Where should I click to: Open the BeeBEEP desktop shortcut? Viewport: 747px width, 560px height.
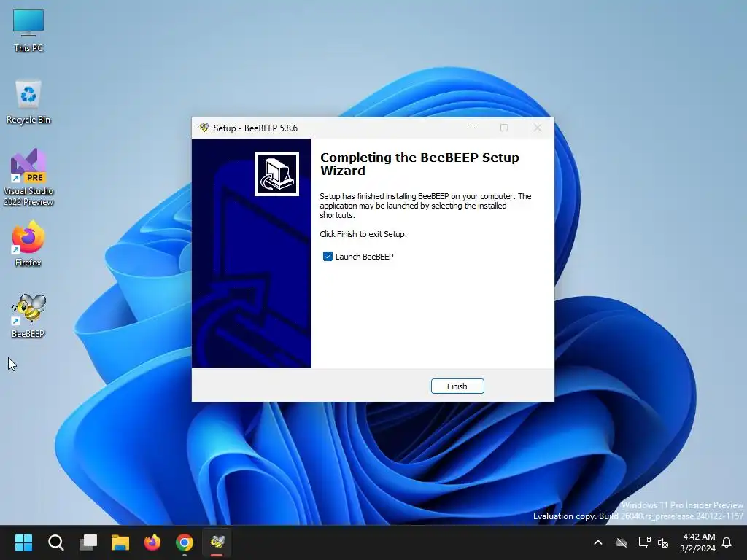(28, 316)
